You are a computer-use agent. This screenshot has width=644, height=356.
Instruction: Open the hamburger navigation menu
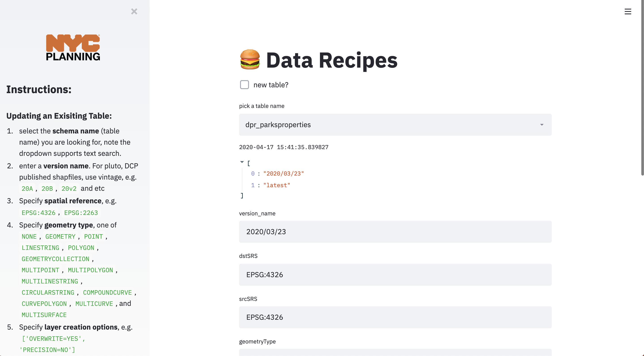628,11
